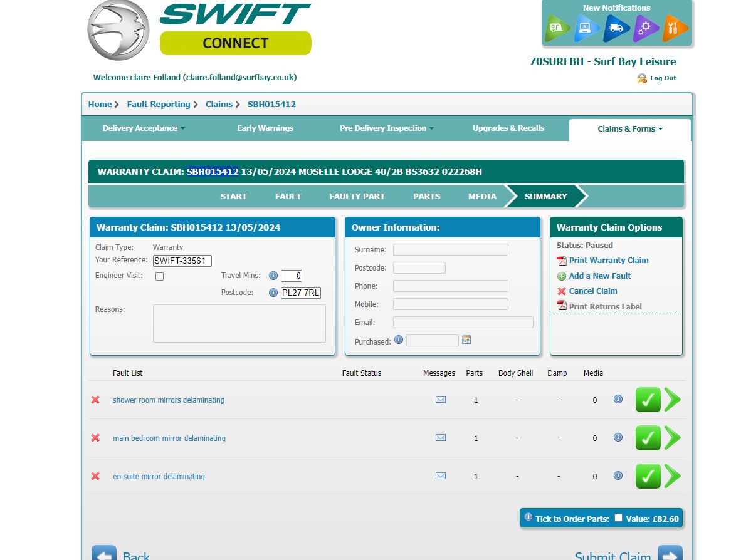The image size is (736, 560).
Task: Open messages for main bedroom mirror fault
Action: [441, 438]
